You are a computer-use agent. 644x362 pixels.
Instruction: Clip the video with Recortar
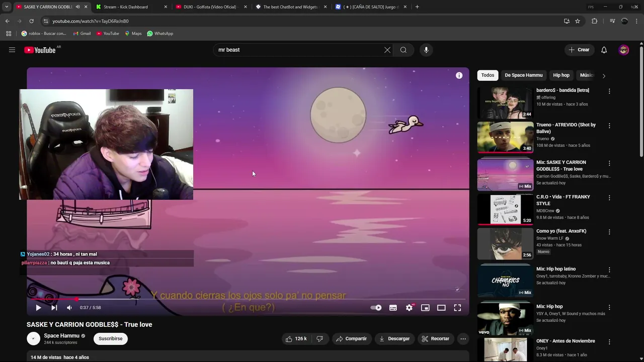(436, 339)
